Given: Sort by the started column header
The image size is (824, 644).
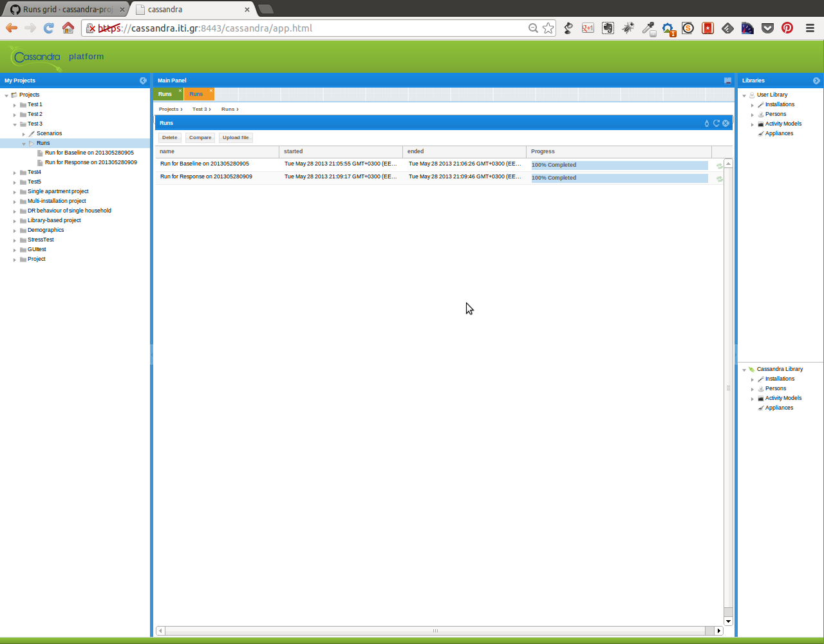Looking at the screenshot, I should 341,152.
